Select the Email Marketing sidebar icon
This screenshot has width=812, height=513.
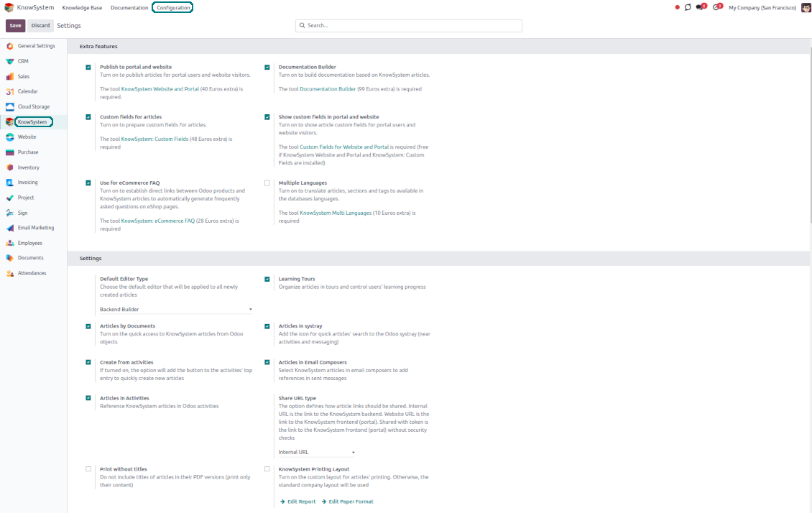(x=9, y=228)
